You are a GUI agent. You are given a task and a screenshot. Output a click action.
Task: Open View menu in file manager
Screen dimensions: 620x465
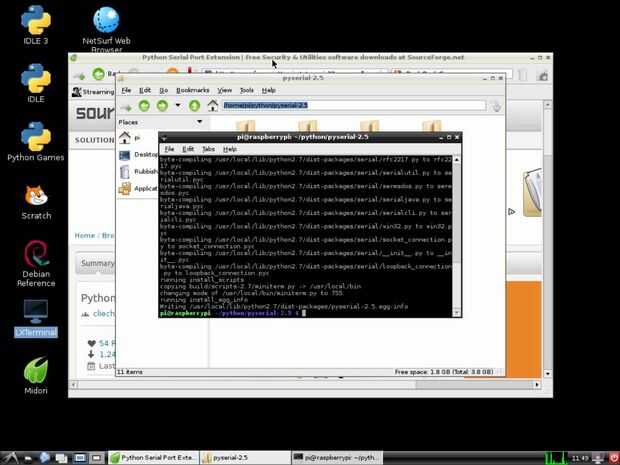[x=224, y=91]
